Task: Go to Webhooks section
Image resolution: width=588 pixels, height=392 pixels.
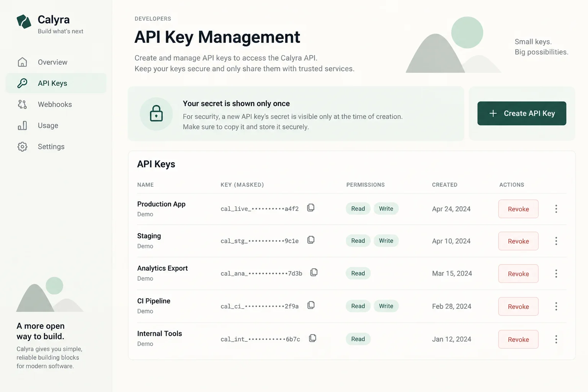Action: (x=56, y=104)
